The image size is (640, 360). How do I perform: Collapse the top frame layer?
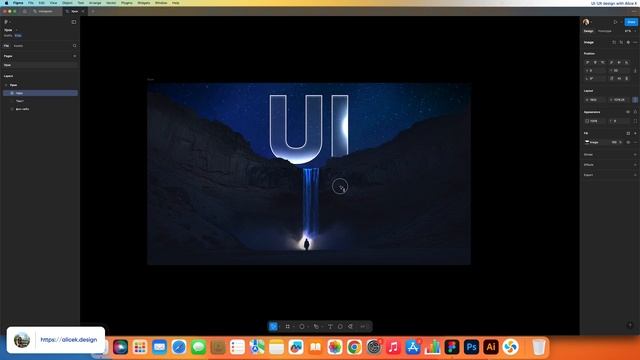coord(6,85)
